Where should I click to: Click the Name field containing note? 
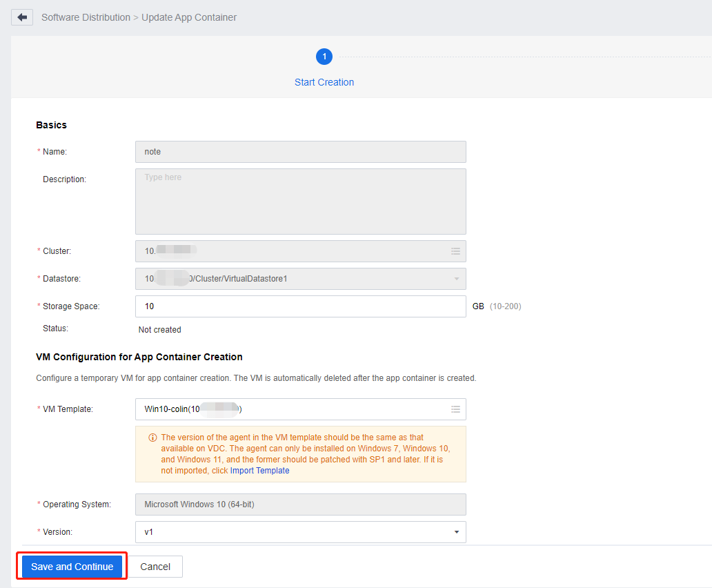pos(300,152)
